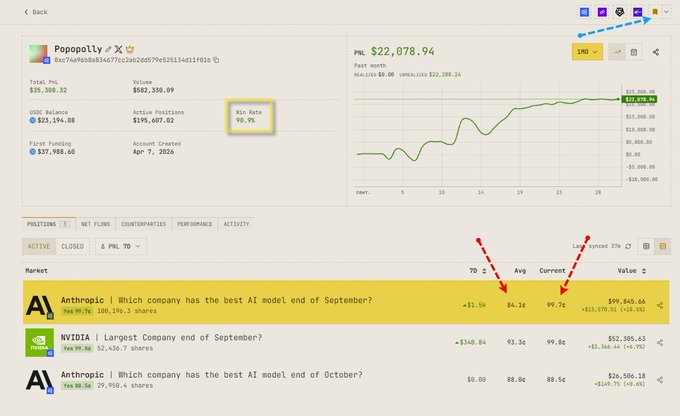This screenshot has height=416, width=680.
Task: Switch positions to list view
Action: [663, 246]
